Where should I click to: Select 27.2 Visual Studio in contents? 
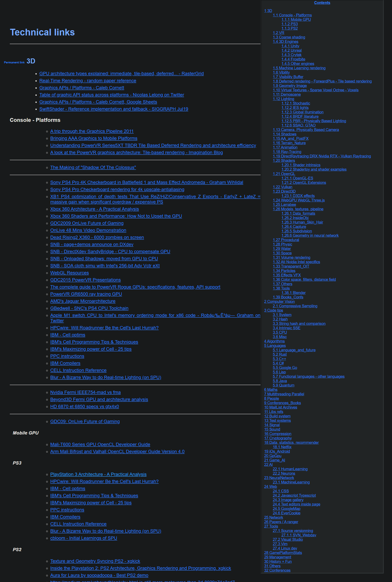[x=287, y=539]
